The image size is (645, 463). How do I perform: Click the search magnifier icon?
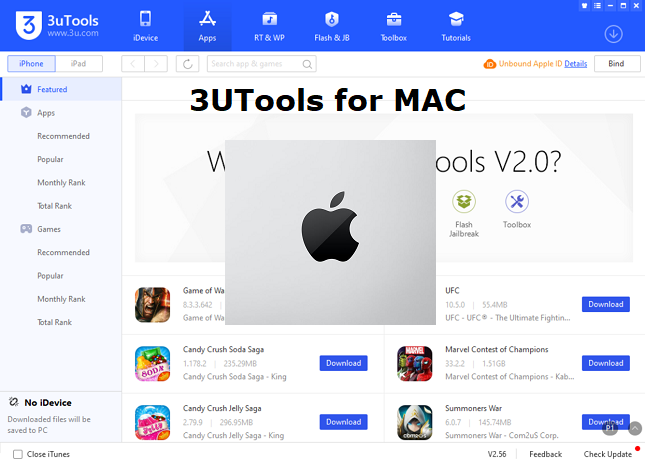pyautogui.click(x=307, y=64)
